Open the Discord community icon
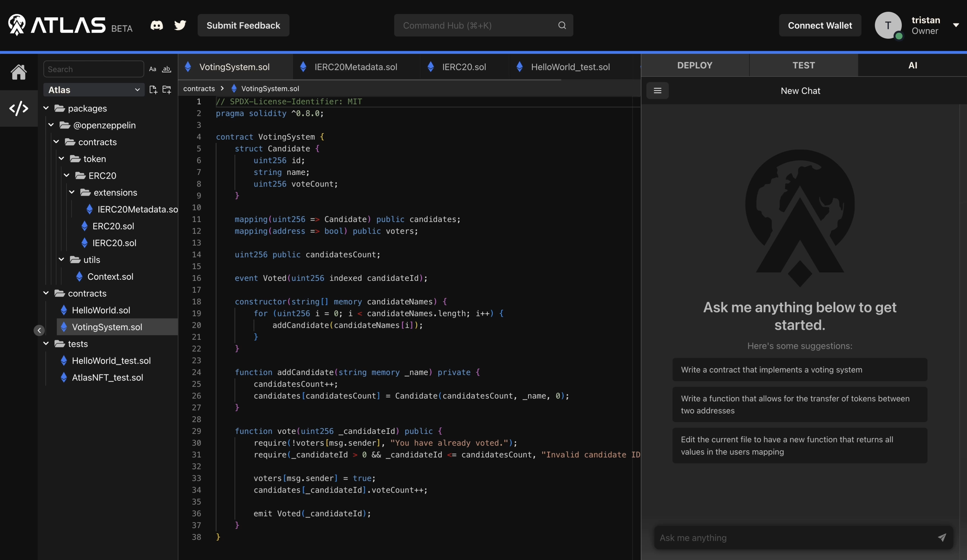967x560 pixels. [157, 25]
